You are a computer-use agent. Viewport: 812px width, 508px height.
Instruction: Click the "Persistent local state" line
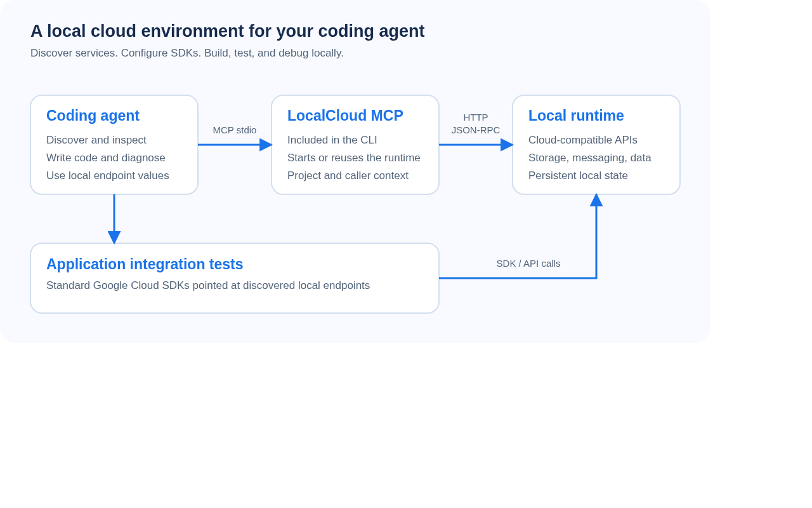(x=578, y=176)
